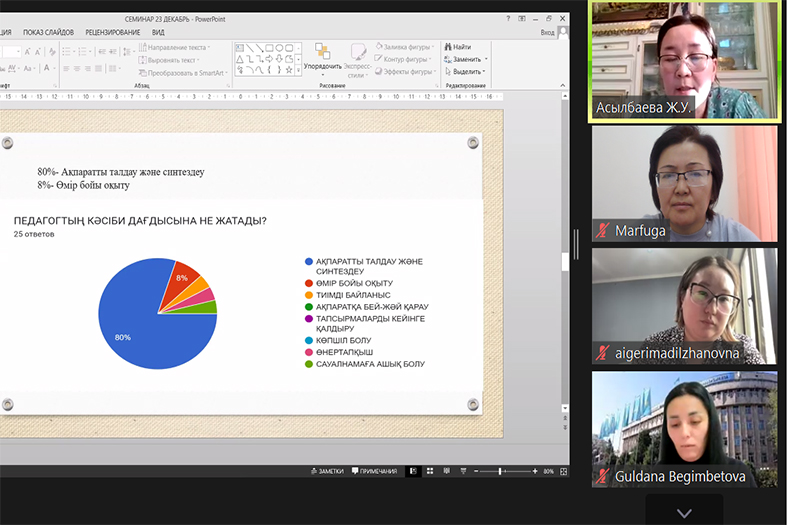The width and height of the screenshot is (788, 525).
Task: Click muted microphone icon for Marfuga
Action: click(x=603, y=230)
